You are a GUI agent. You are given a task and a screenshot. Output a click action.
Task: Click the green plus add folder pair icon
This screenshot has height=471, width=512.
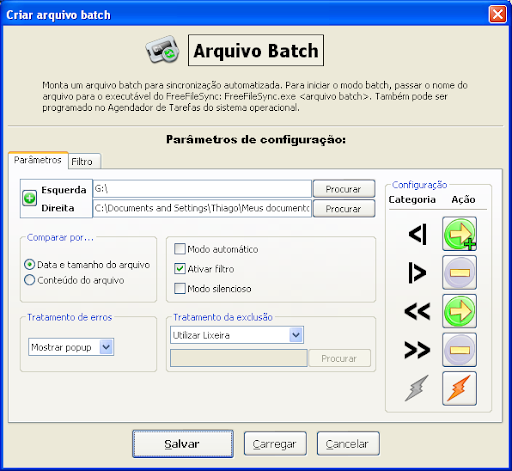coord(29,198)
